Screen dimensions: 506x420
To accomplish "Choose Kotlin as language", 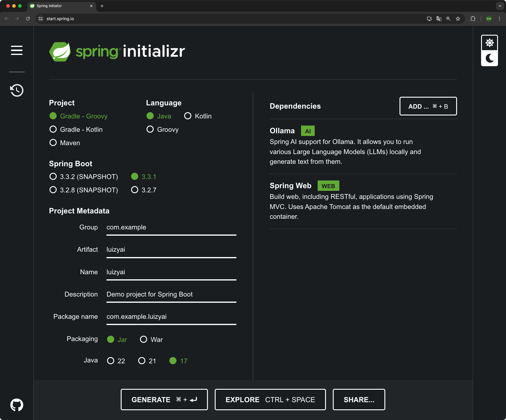I will 198,116.
